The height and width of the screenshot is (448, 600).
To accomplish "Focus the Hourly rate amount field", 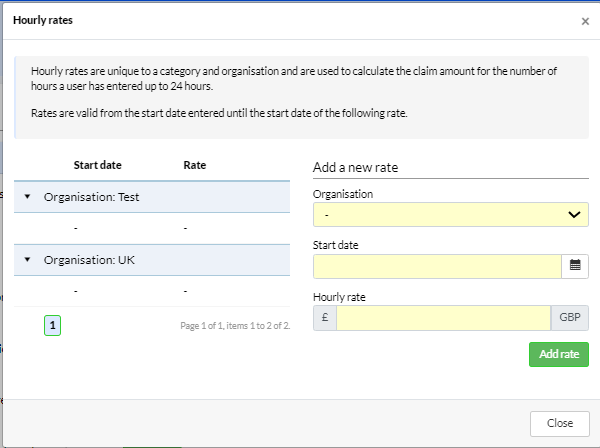I will pos(443,318).
